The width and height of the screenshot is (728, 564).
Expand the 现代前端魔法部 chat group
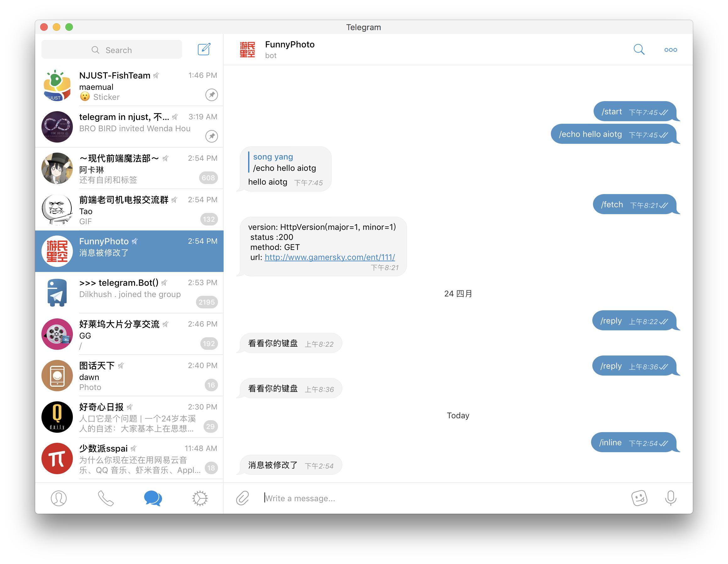(x=131, y=169)
